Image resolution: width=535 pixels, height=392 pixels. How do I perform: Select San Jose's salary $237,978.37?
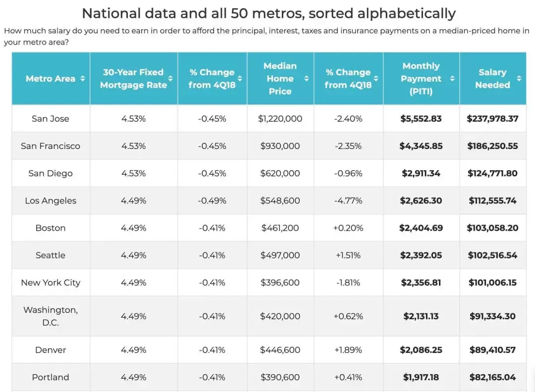pyautogui.click(x=492, y=119)
